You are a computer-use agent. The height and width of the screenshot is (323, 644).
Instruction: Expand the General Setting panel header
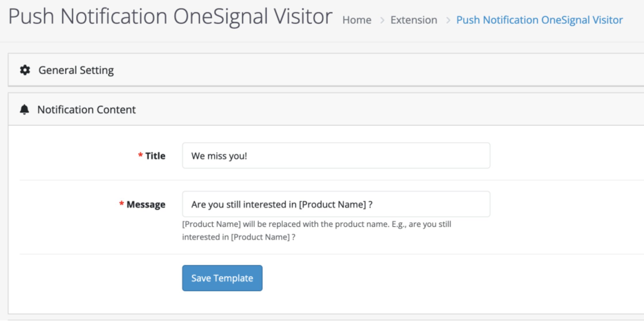tap(326, 70)
